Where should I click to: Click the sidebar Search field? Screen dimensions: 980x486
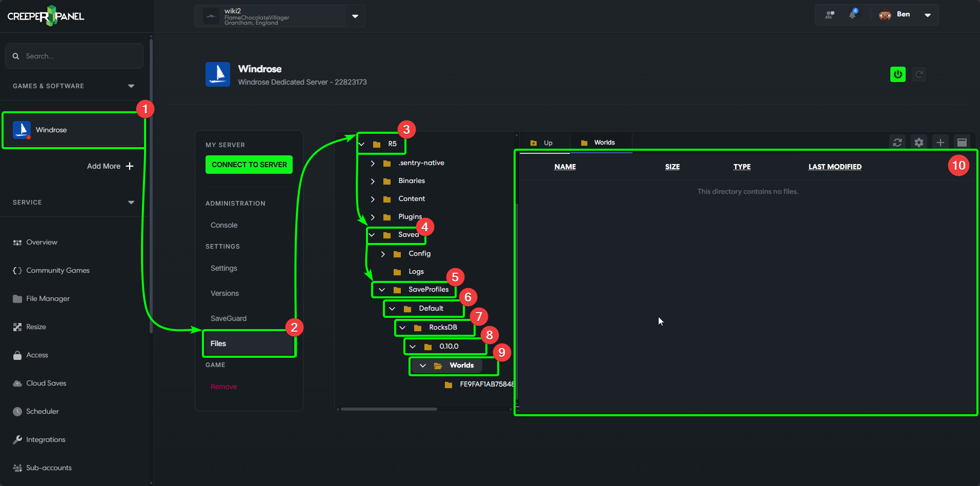[74, 56]
